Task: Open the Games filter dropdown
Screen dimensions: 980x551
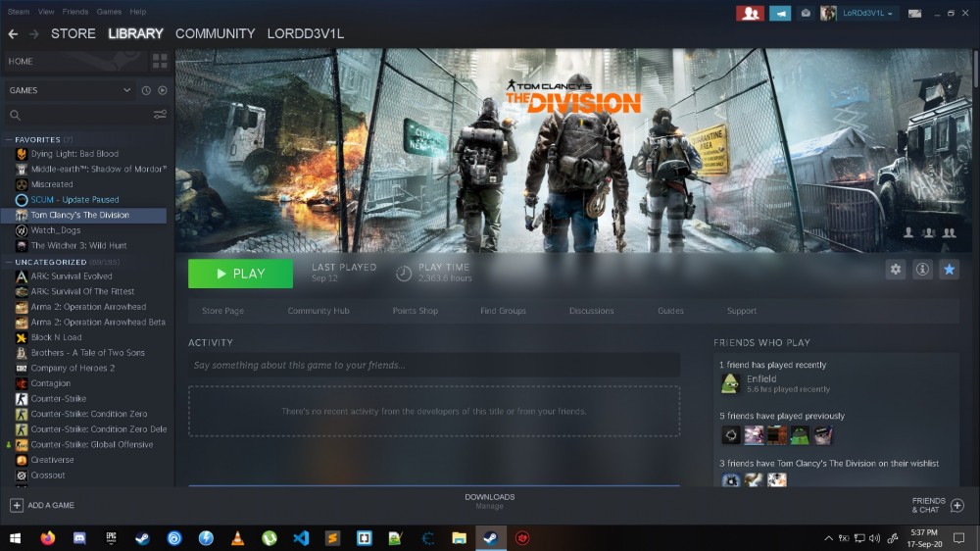Action: (69, 90)
